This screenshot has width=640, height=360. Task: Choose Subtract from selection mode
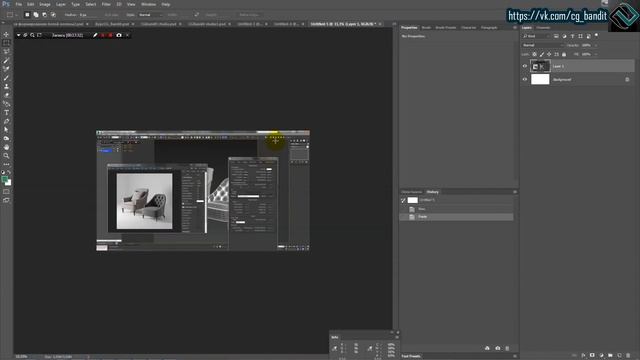pos(44,15)
